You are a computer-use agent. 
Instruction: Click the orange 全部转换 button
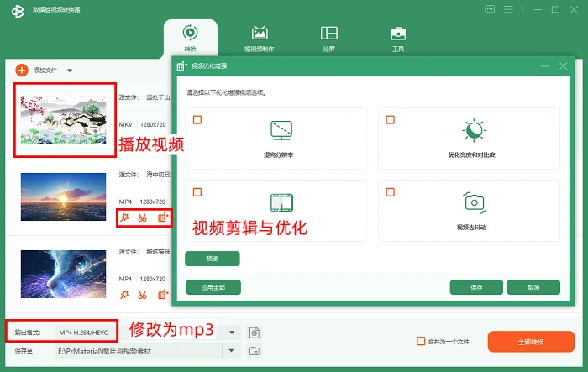[531, 342]
